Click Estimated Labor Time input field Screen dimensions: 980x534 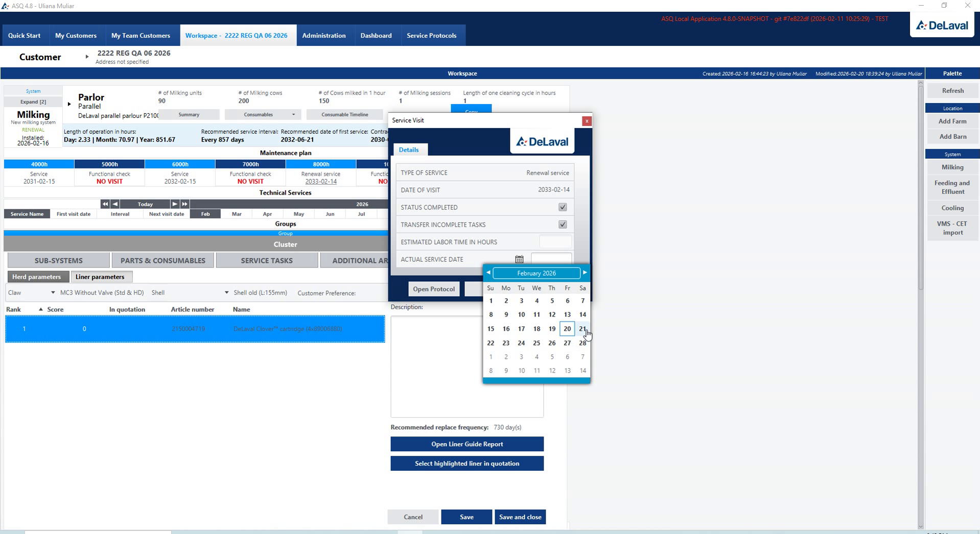coord(555,242)
